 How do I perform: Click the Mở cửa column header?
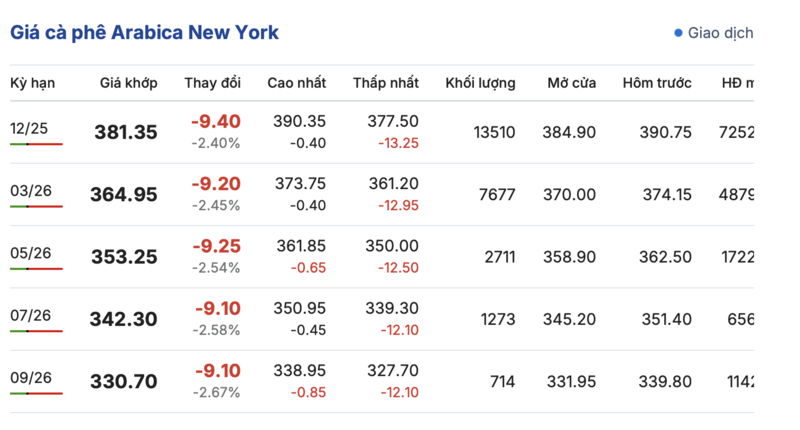click(571, 82)
